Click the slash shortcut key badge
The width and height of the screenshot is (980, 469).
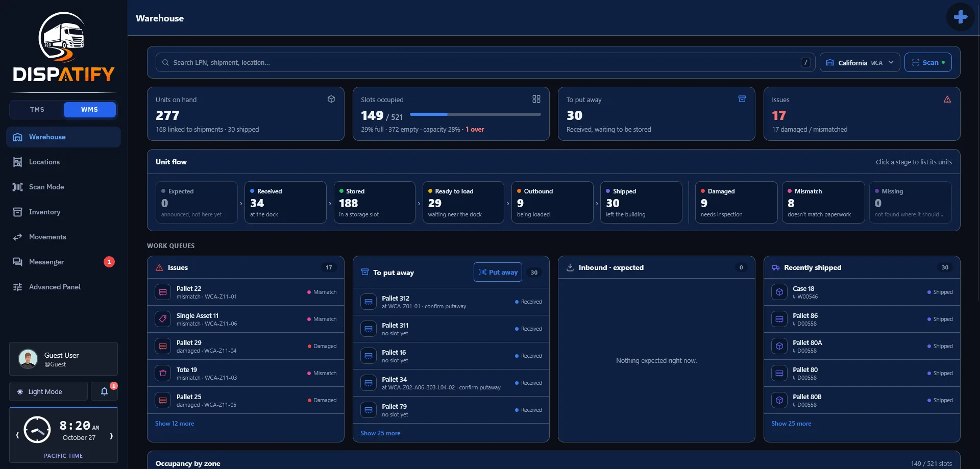[x=806, y=62]
